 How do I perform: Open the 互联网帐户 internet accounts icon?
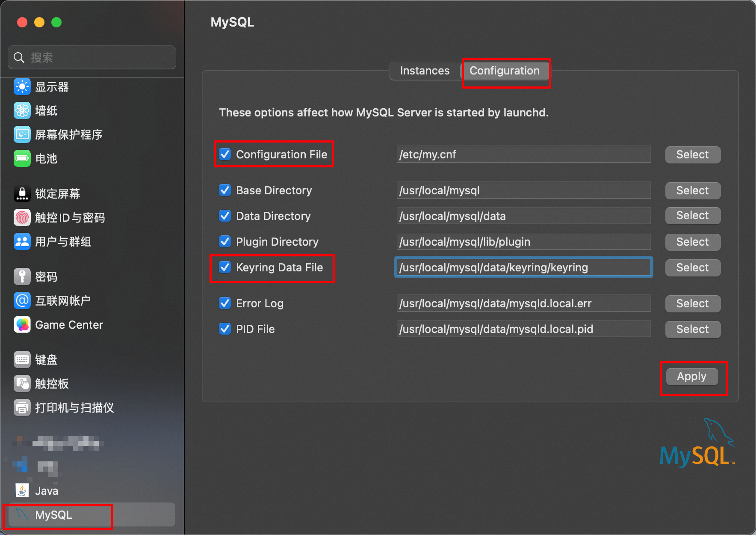22,301
